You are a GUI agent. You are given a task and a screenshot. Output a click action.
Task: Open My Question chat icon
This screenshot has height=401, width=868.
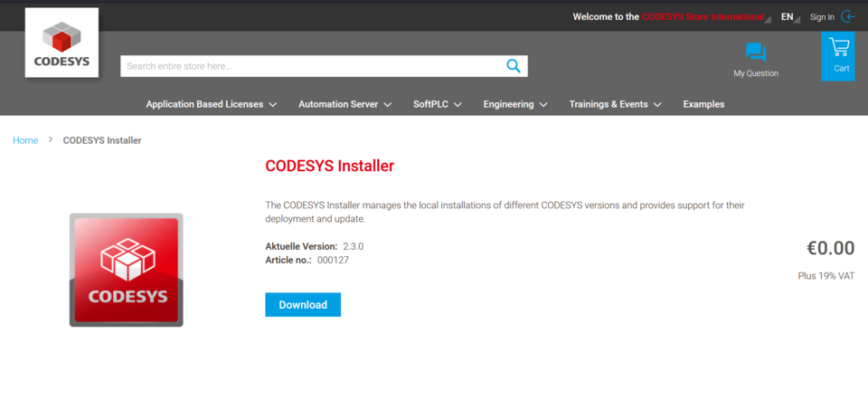click(756, 53)
